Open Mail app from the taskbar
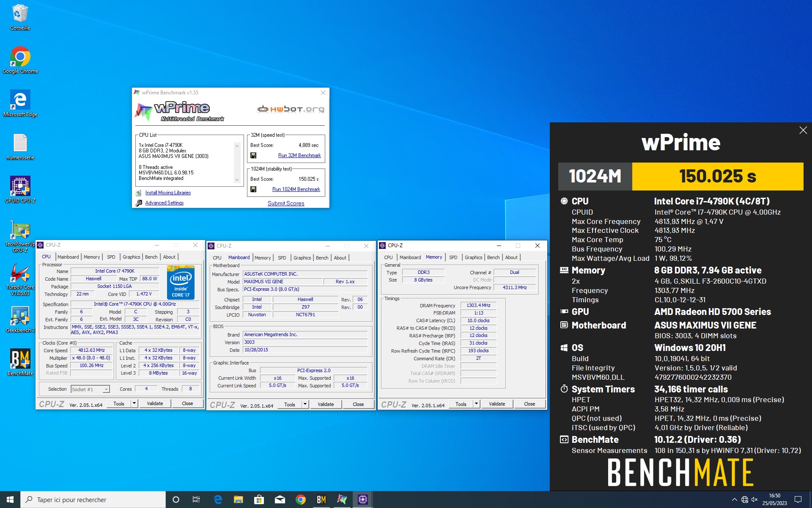 (x=280, y=500)
